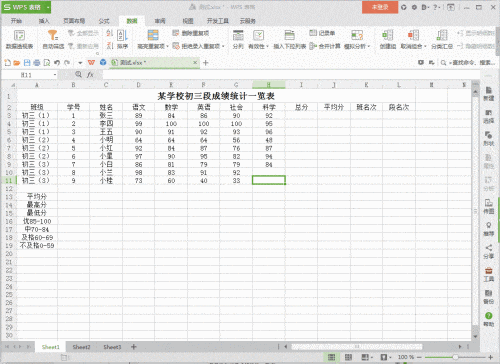Switch to the 审阅 ribbon tab
500x364 pixels.
point(160,21)
